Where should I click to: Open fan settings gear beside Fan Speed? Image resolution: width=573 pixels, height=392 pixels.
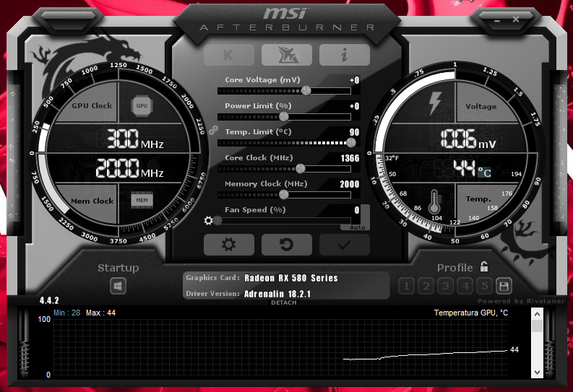[208, 220]
